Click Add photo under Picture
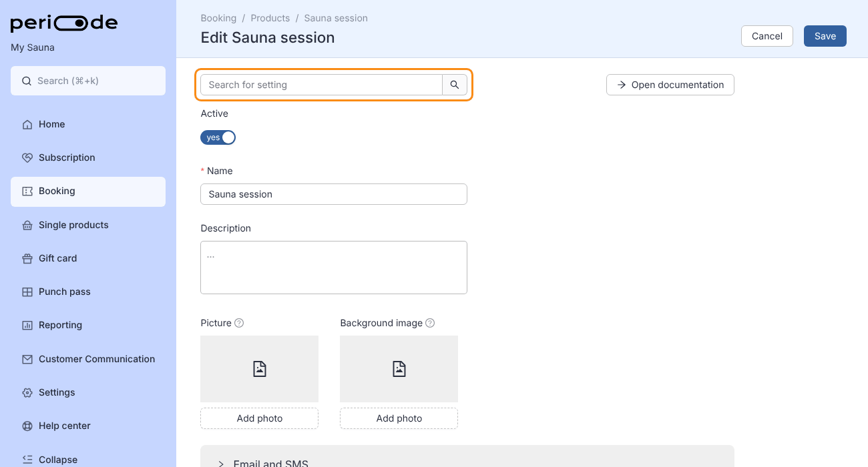This screenshot has height=467, width=868. (260, 418)
